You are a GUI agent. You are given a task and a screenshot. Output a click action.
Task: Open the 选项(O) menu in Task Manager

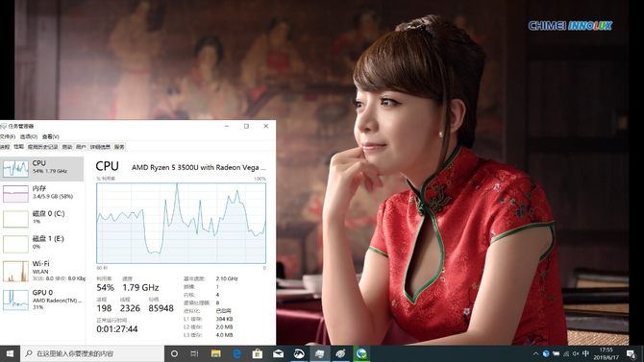coord(29,136)
